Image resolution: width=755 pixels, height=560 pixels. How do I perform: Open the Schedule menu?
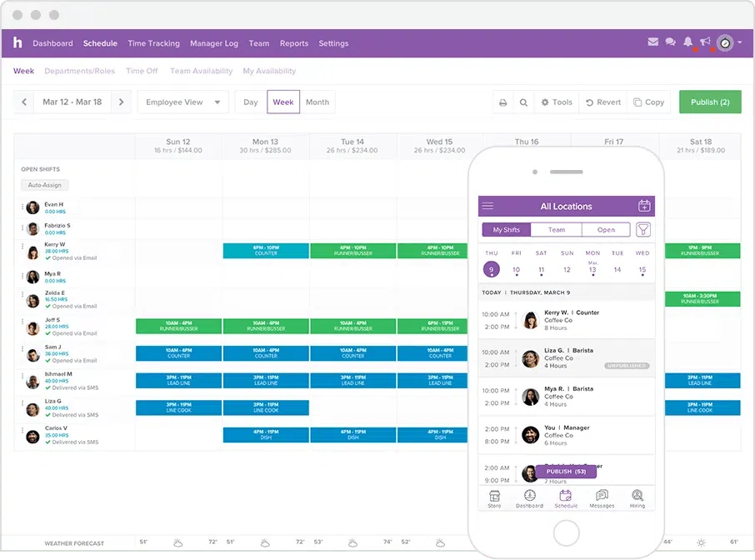[x=100, y=43]
